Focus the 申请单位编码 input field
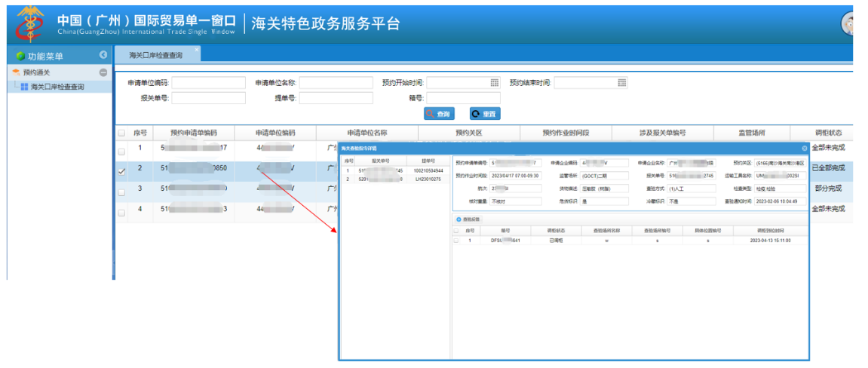 (209, 83)
